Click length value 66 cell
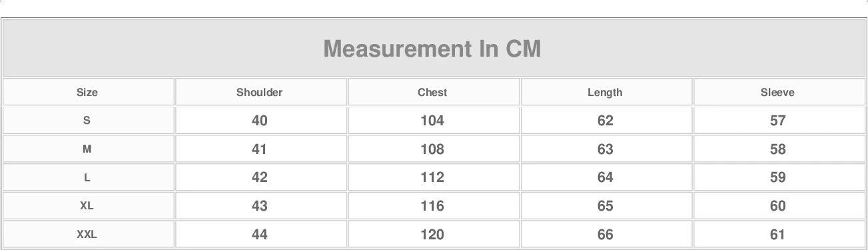 point(605,235)
